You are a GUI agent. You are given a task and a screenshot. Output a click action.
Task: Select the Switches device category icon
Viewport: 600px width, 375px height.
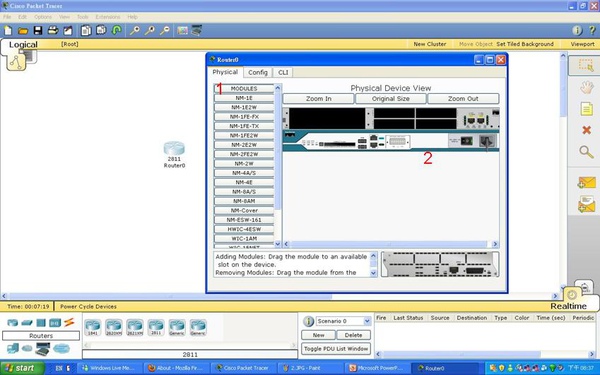click(x=27, y=323)
